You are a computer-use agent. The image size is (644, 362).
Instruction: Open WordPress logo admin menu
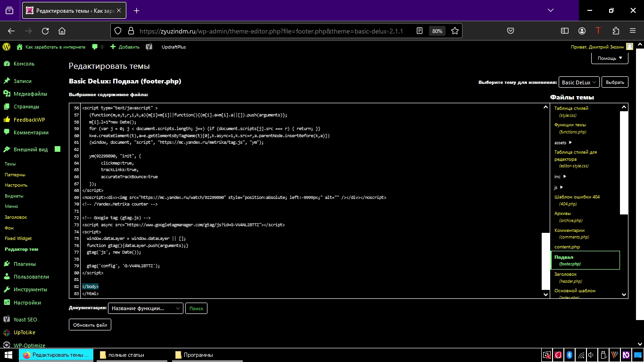(7, 47)
